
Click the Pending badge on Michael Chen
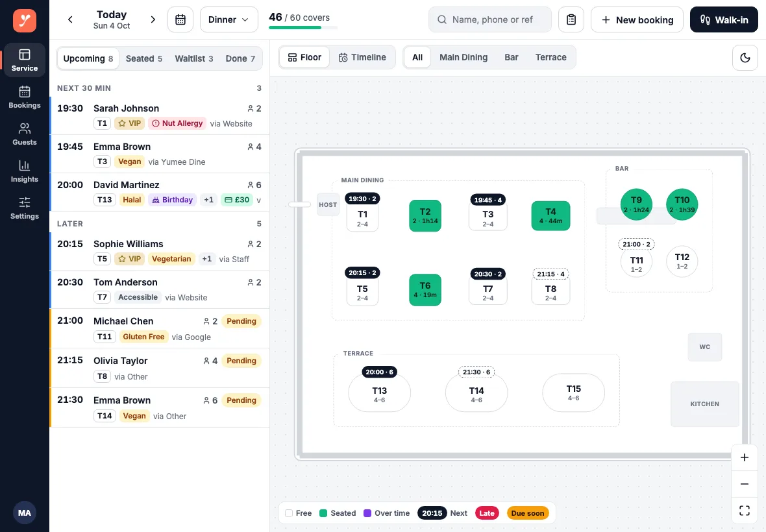coord(241,321)
